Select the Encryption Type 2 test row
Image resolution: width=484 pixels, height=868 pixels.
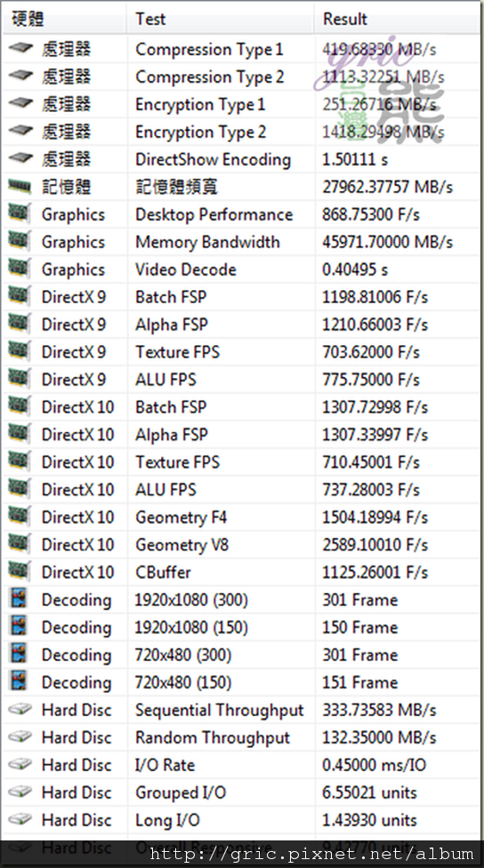[x=241, y=132]
